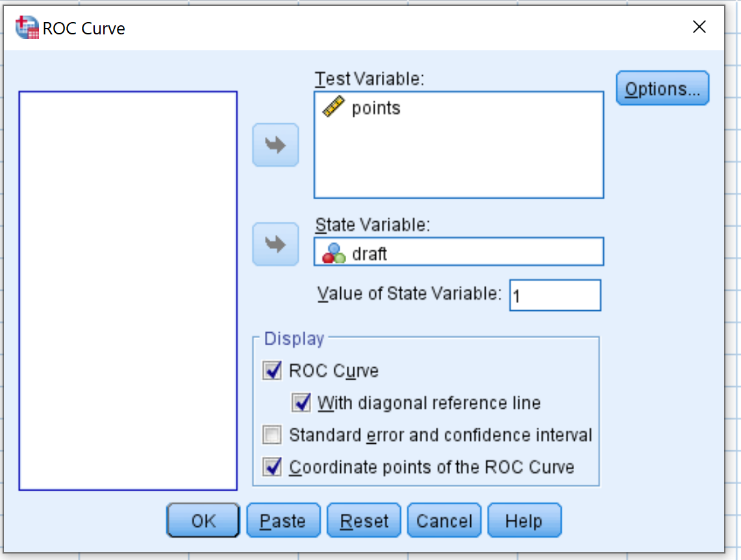741x560 pixels.
Task: Click the Paste button
Action: 284,520
